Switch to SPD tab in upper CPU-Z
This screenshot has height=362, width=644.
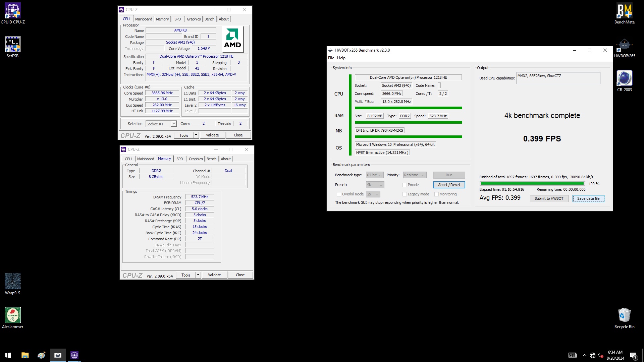pyautogui.click(x=178, y=19)
